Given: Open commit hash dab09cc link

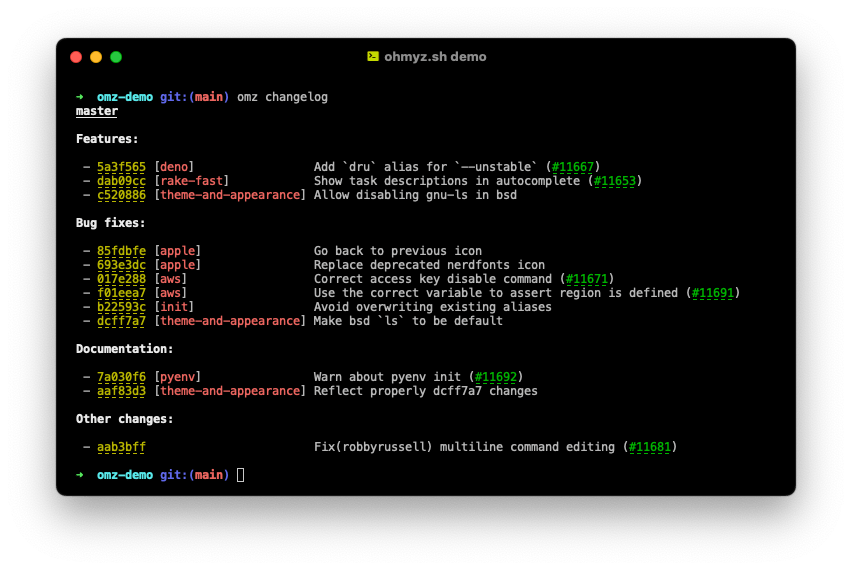Looking at the screenshot, I should point(121,181).
